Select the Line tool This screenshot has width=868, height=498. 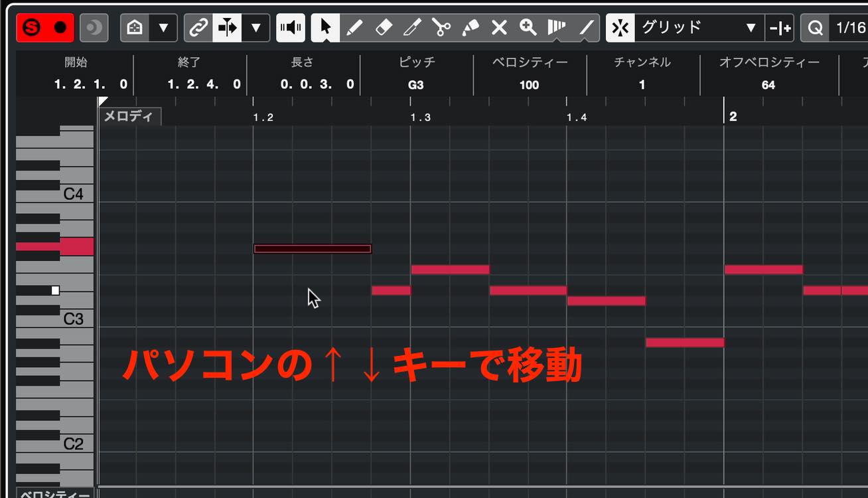[586, 28]
